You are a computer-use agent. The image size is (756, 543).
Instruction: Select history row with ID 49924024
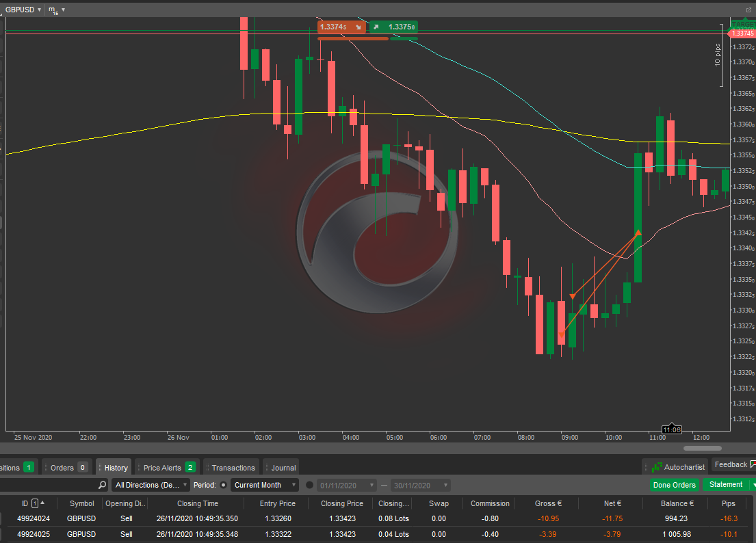click(33, 518)
